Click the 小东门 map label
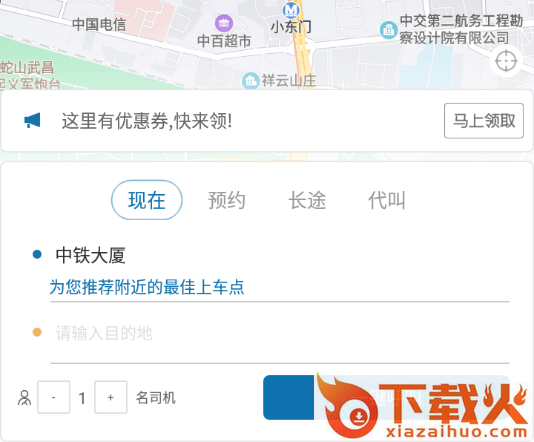 pyautogui.click(x=291, y=27)
